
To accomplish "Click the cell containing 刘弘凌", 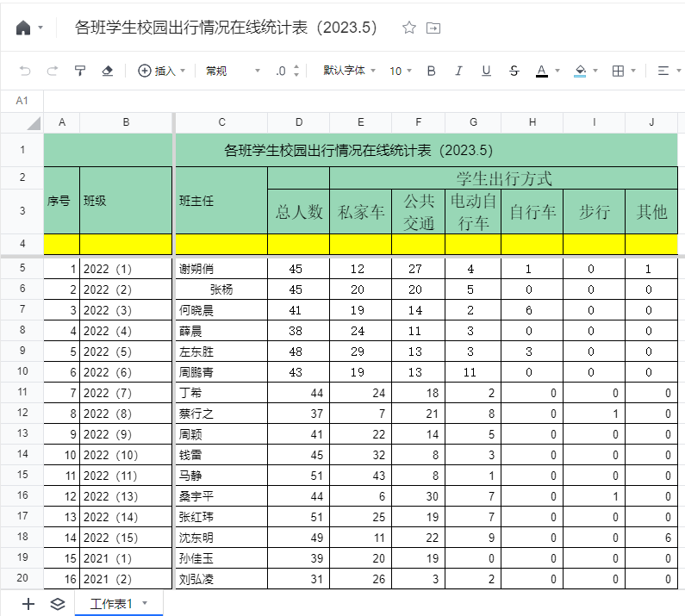I will [x=221, y=579].
